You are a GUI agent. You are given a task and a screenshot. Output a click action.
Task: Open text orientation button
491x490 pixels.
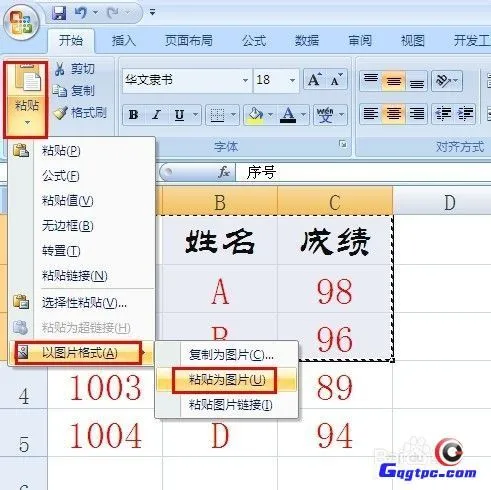447,80
